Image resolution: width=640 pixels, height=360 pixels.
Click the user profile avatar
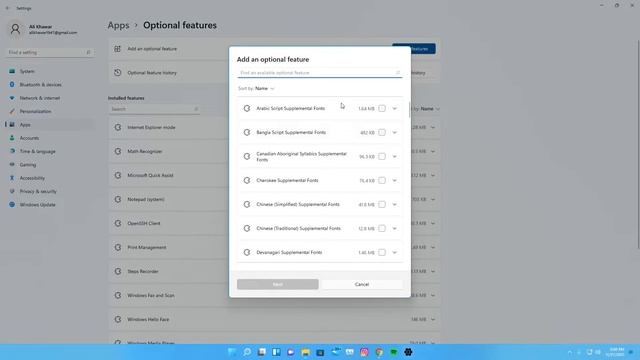pyautogui.click(x=16, y=29)
